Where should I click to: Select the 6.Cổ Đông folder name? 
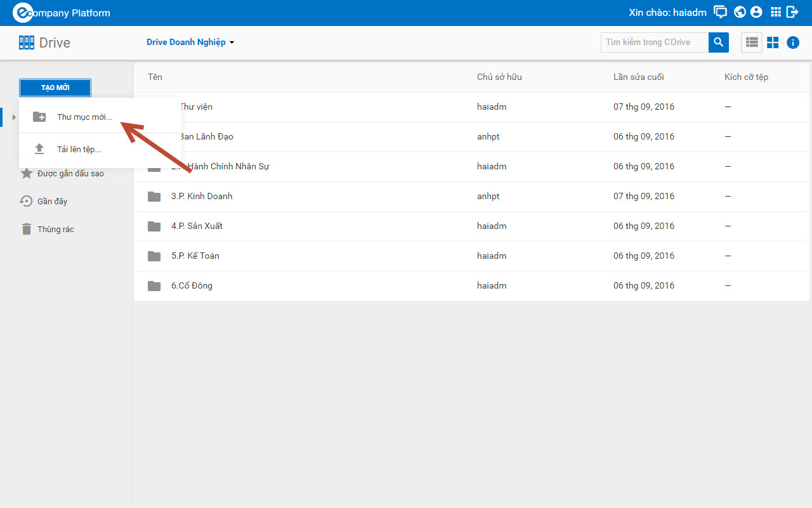(192, 285)
